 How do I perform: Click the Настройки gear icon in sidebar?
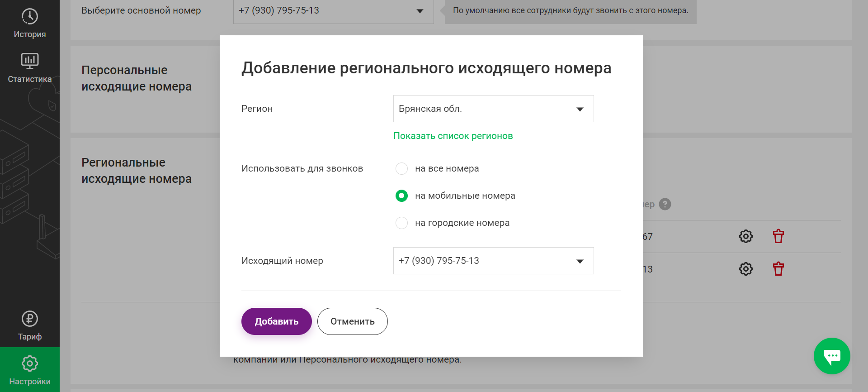[30, 363]
